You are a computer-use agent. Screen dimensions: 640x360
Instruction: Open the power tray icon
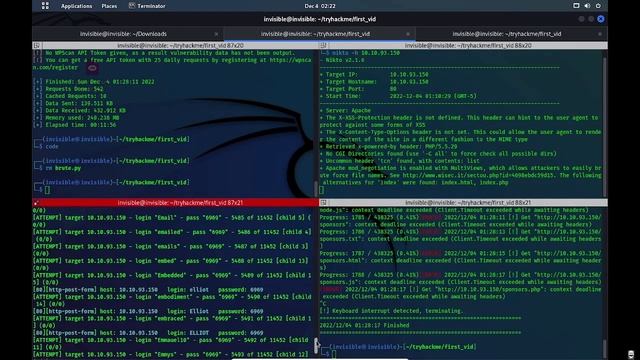pos(598,6)
